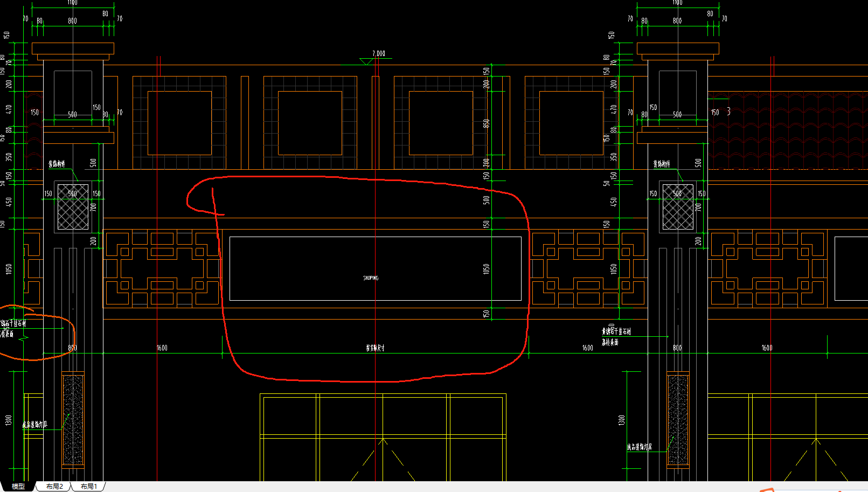868x492 pixels.
Task: Pick the 按实际尺寸 dimension text
Action: tap(375, 348)
